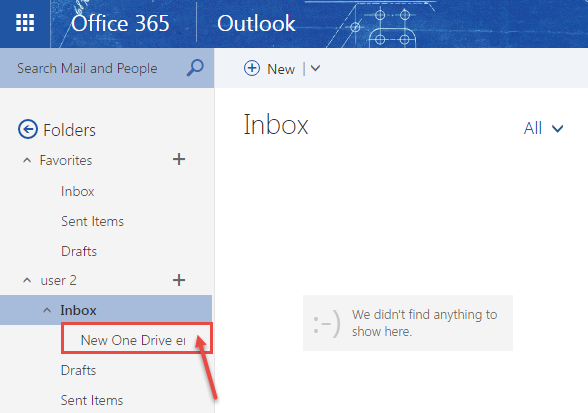Add a folder to Favorites with plus icon
Image resolution: width=588 pixels, height=413 pixels.
coord(179,159)
